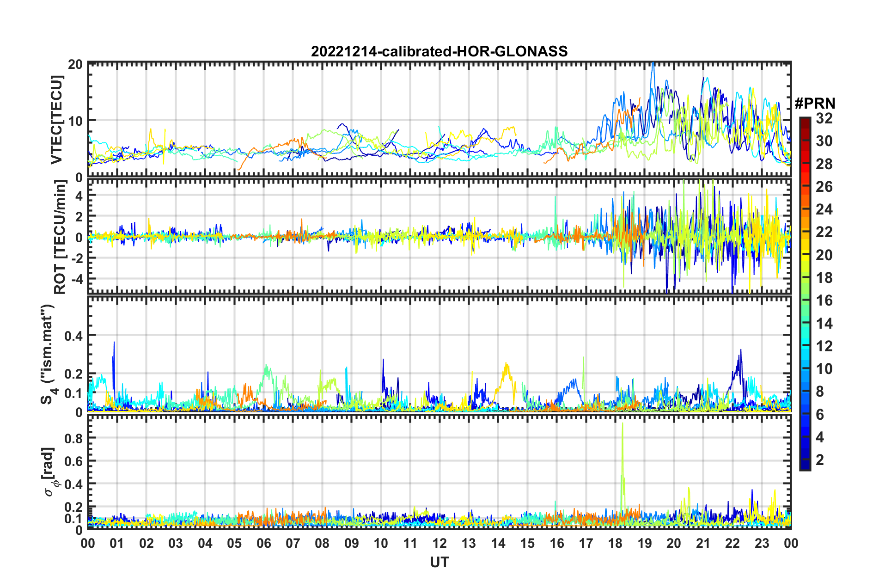Click colorbar tick label 12
The height and width of the screenshot is (588, 879).
click(824, 346)
